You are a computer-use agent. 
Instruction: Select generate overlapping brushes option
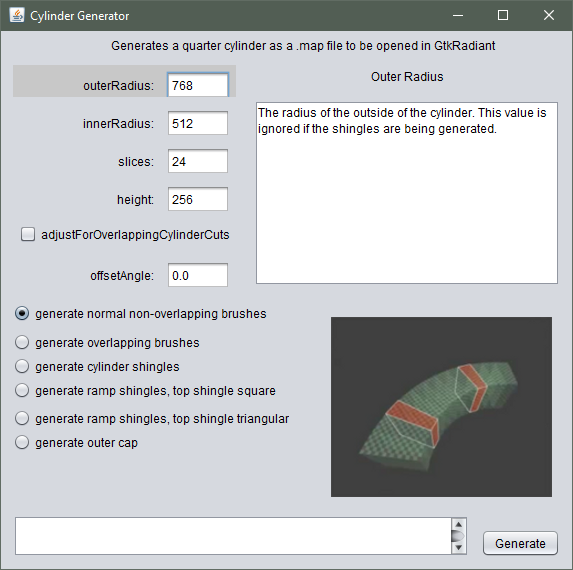pyautogui.click(x=22, y=342)
